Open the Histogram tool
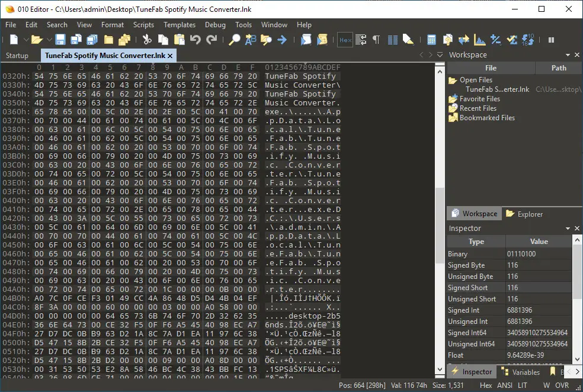583x392 pixels. 480,40
